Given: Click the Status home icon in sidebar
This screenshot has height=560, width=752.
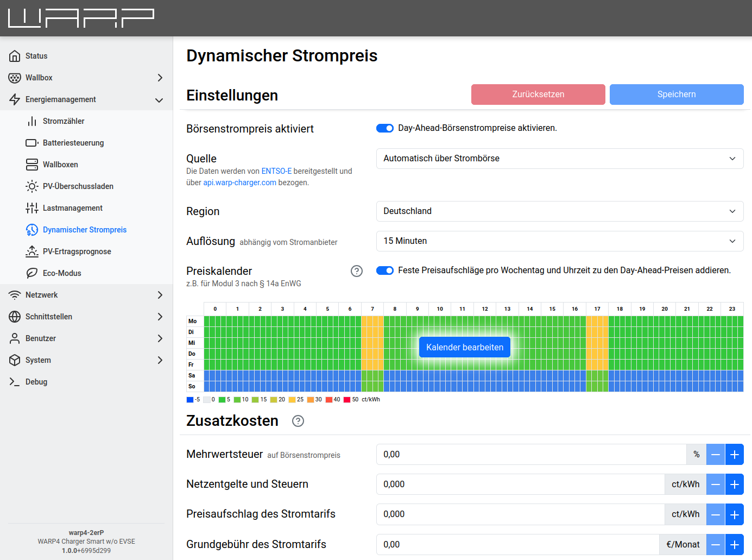Looking at the screenshot, I should [x=15, y=56].
